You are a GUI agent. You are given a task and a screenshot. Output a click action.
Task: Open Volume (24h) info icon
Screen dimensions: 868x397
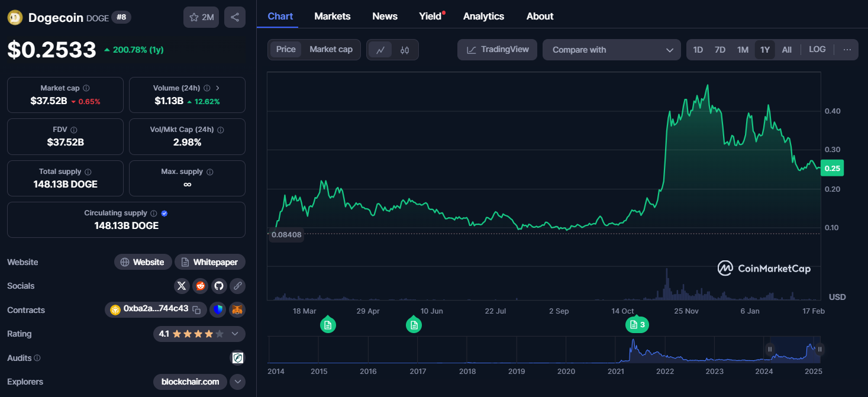point(206,88)
